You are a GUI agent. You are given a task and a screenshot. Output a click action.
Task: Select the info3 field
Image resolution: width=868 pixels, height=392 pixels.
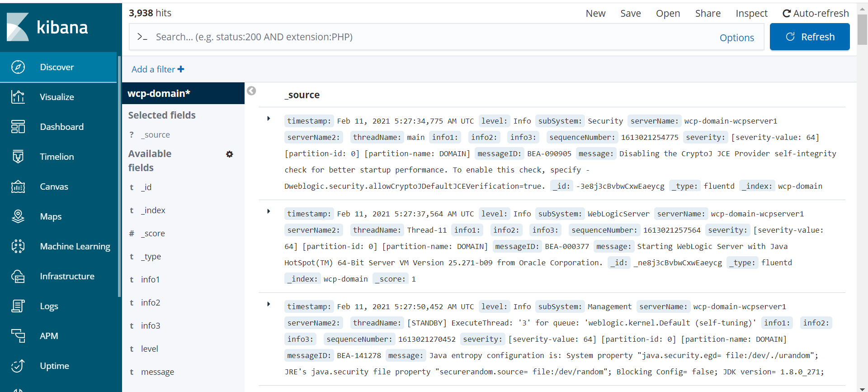pos(151,326)
